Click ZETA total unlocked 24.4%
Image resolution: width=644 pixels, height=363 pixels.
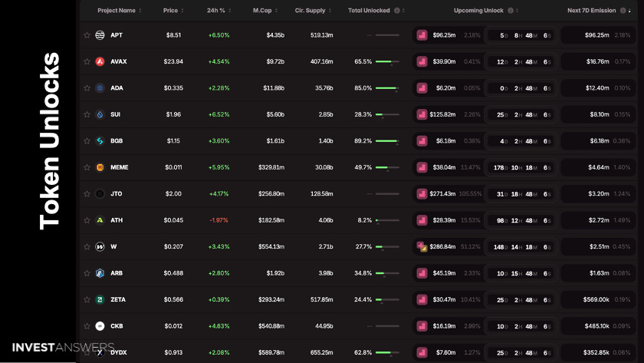363,300
